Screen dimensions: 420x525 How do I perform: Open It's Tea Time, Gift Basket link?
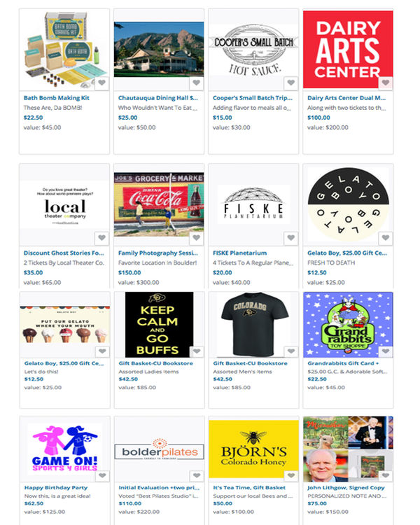pos(249,488)
